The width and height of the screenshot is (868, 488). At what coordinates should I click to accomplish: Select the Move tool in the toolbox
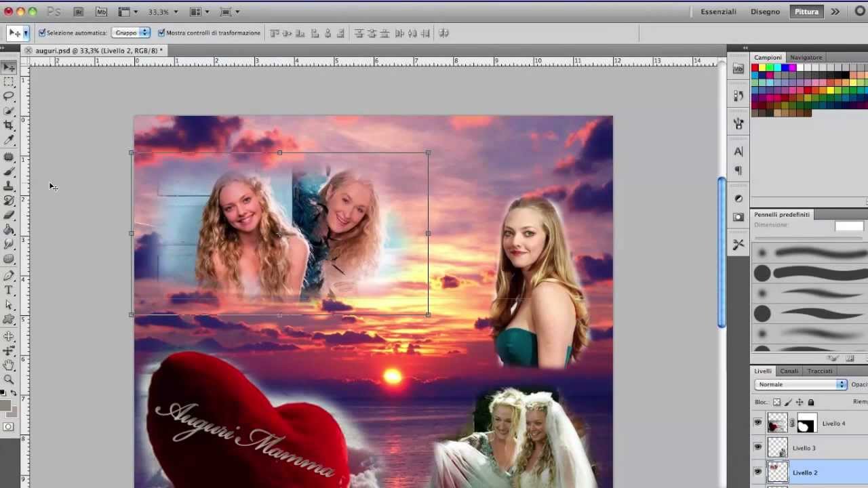pos(9,67)
